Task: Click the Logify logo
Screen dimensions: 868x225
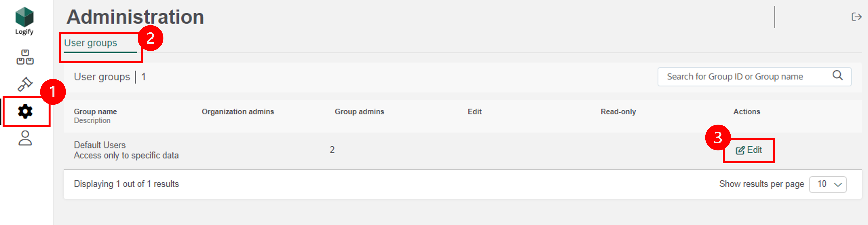Action: (x=25, y=21)
